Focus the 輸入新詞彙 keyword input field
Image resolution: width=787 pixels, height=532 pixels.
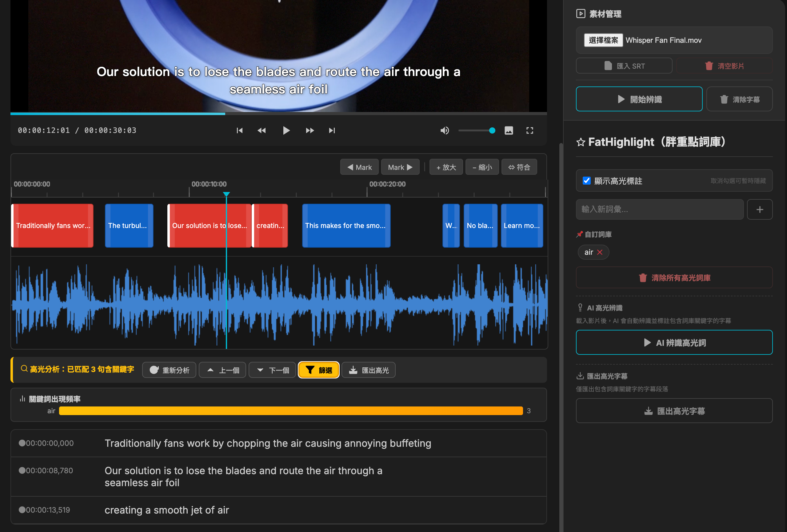659,209
